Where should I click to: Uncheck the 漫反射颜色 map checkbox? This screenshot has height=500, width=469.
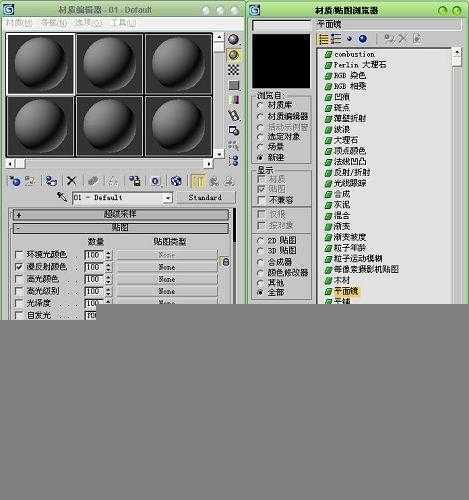(x=19, y=267)
